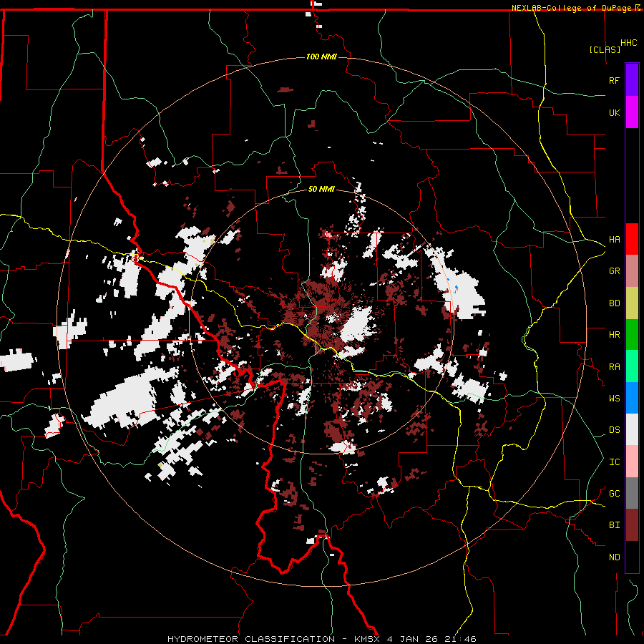Click the [CLAS] units label
This screenshot has height=644, width=644.
605,49
